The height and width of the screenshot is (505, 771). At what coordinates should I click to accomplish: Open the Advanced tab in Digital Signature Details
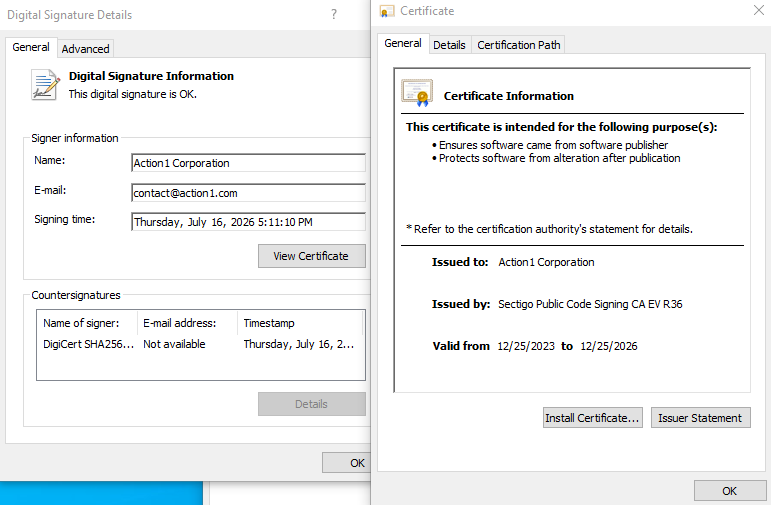[x=86, y=49]
